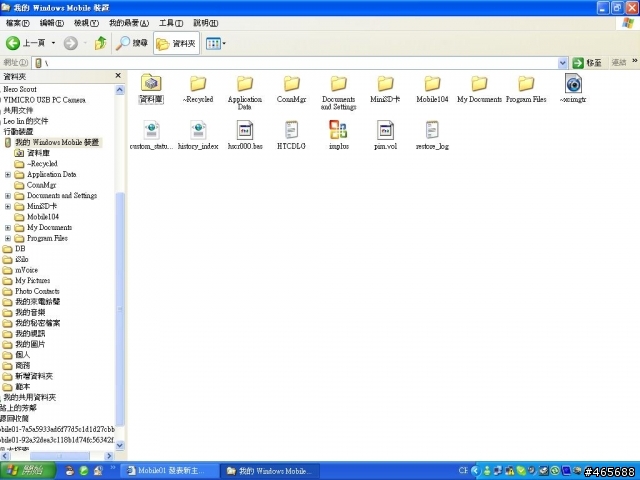640x480 pixels.
Task: Open the 資料庫 database icon in file pane
Action: [x=151, y=83]
